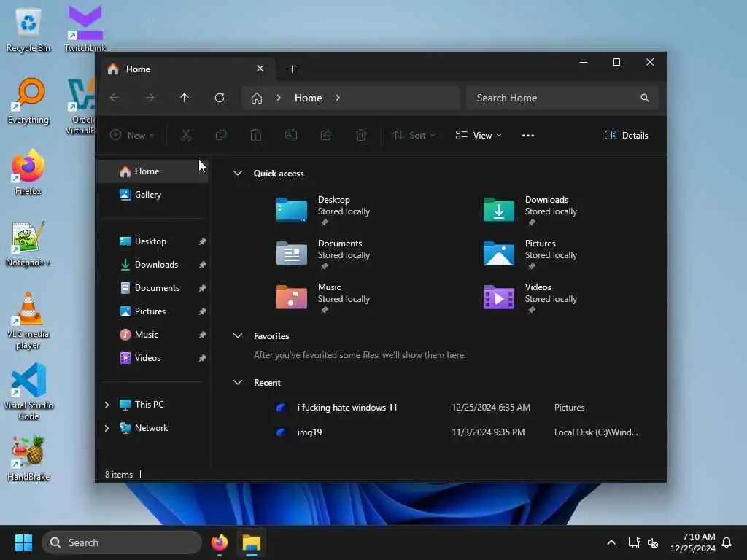Unpin Desktop in the sidebar
747x560 pixels.
click(x=203, y=241)
